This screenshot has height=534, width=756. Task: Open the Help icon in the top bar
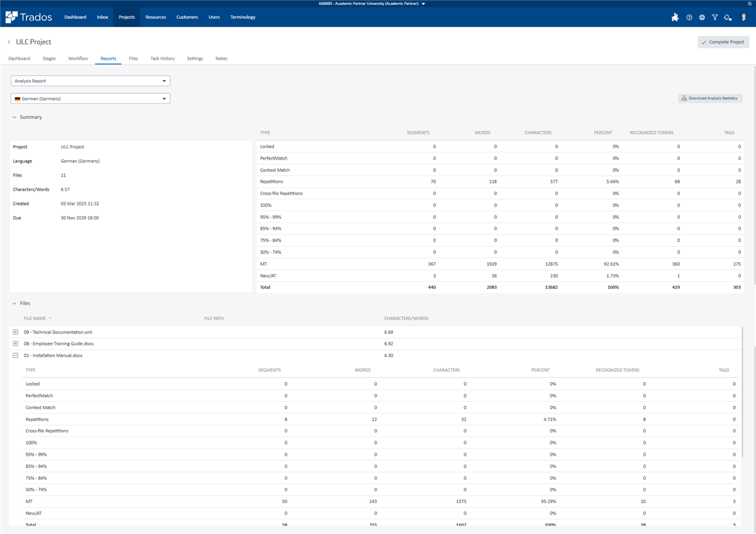(689, 17)
